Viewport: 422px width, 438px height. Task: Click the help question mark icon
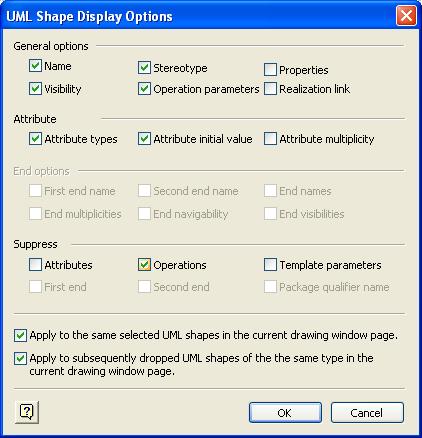(27, 412)
